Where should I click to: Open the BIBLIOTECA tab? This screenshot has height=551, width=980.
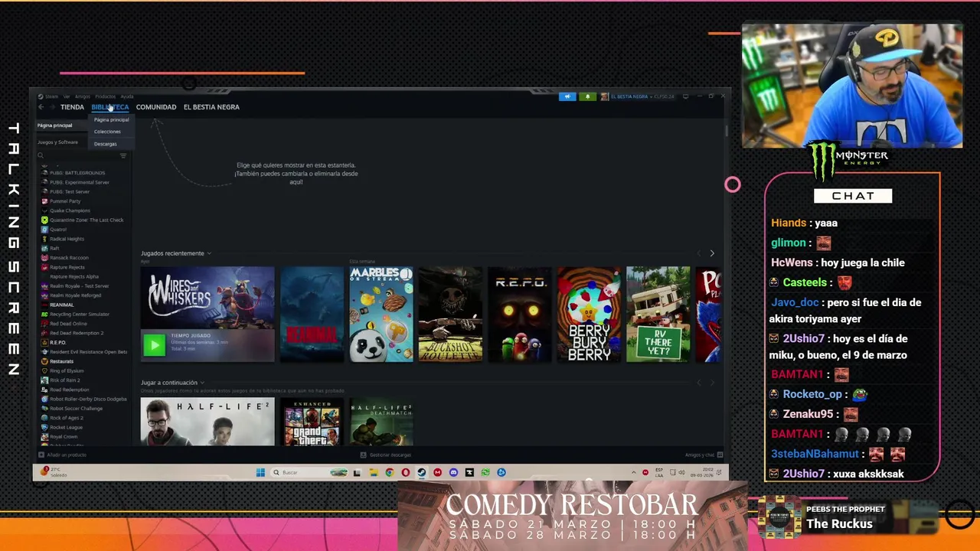(x=110, y=107)
